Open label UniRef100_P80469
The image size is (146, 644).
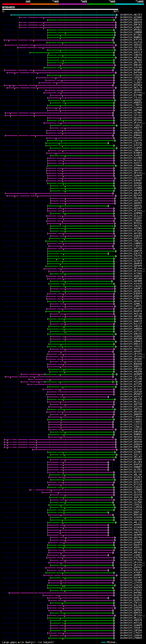pyautogui.click(x=131, y=198)
